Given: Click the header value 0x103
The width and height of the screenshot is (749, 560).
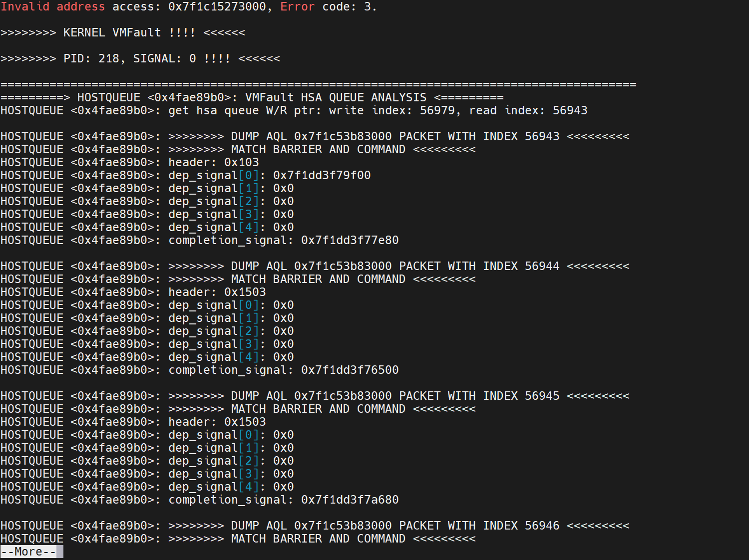Looking at the screenshot, I should (242, 162).
